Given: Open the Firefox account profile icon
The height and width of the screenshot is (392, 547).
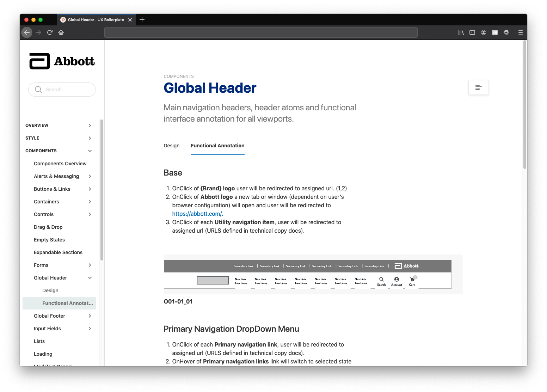Looking at the screenshot, I should [x=483, y=32].
